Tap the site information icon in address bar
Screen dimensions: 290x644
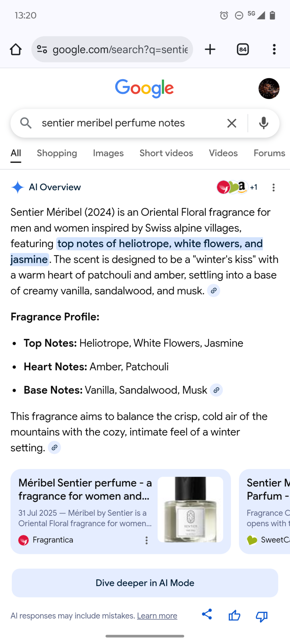pyautogui.click(x=42, y=49)
